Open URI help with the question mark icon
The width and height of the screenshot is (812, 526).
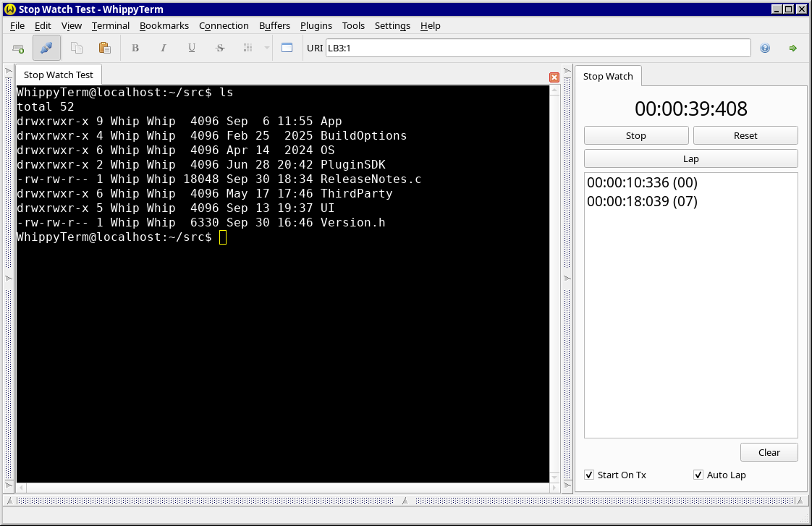tap(765, 48)
